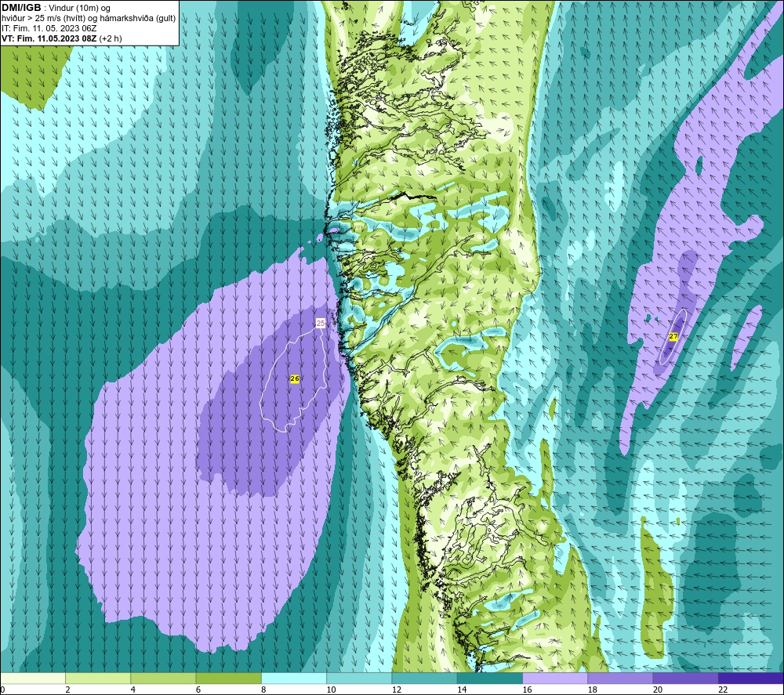Select the 6–8 m/s olive green swatch
This screenshot has height=695, width=784.
[x=228, y=678]
